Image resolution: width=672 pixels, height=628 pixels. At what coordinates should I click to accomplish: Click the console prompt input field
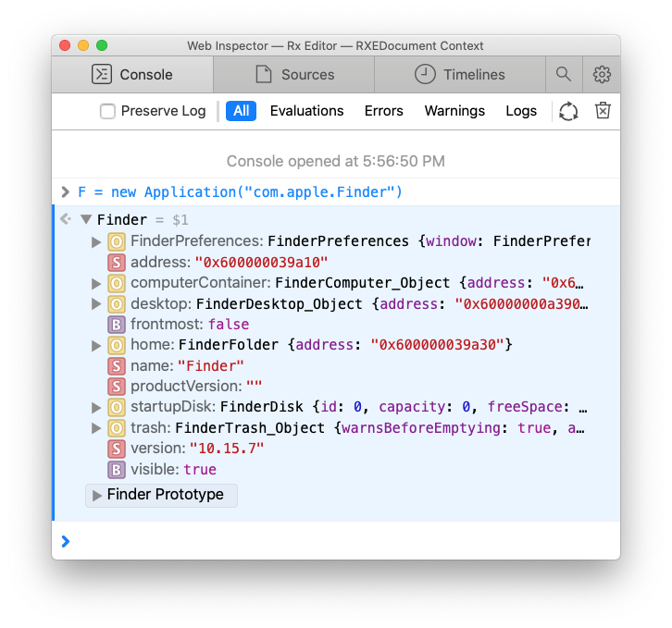coord(336,541)
